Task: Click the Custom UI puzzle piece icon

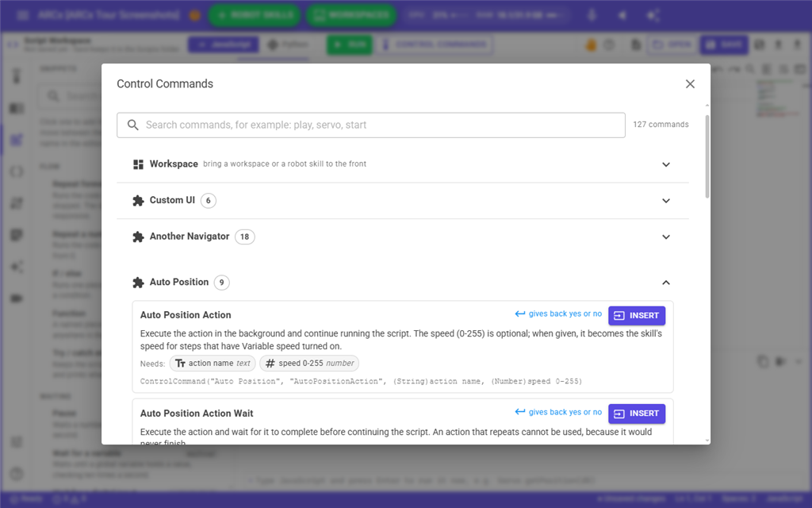Action: pyautogui.click(x=138, y=201)
